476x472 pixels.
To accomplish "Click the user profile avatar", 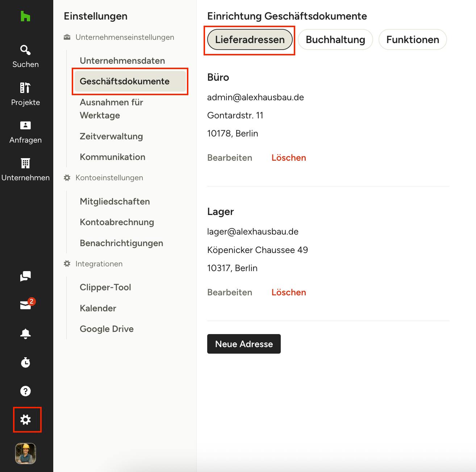I will pos(25,454).
